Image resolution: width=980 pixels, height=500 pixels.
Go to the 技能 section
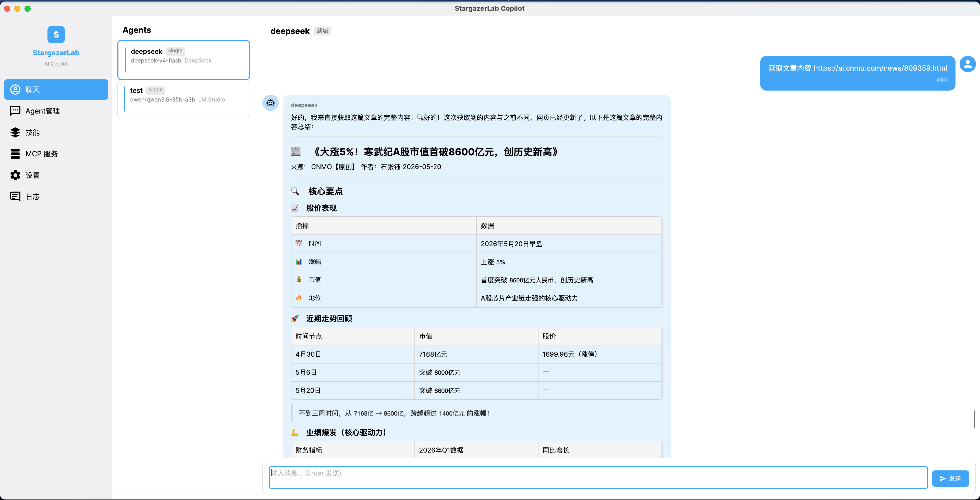point(56,132)
